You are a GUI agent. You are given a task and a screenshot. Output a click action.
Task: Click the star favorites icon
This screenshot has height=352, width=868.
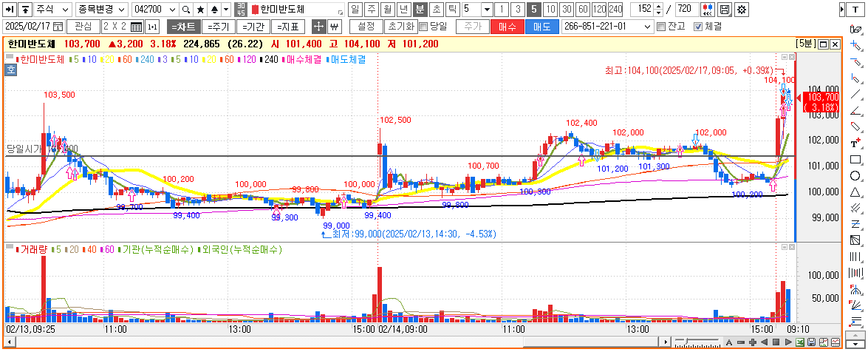click(200, 10)
